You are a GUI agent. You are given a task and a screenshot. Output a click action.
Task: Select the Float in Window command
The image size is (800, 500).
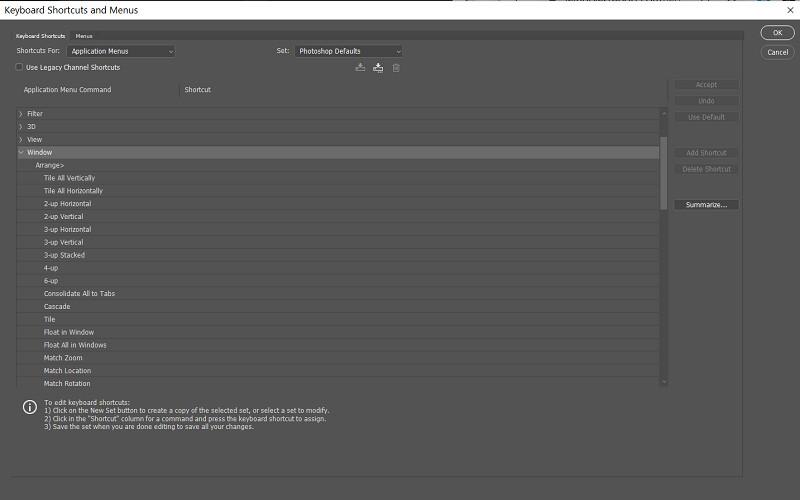point(338,332)
